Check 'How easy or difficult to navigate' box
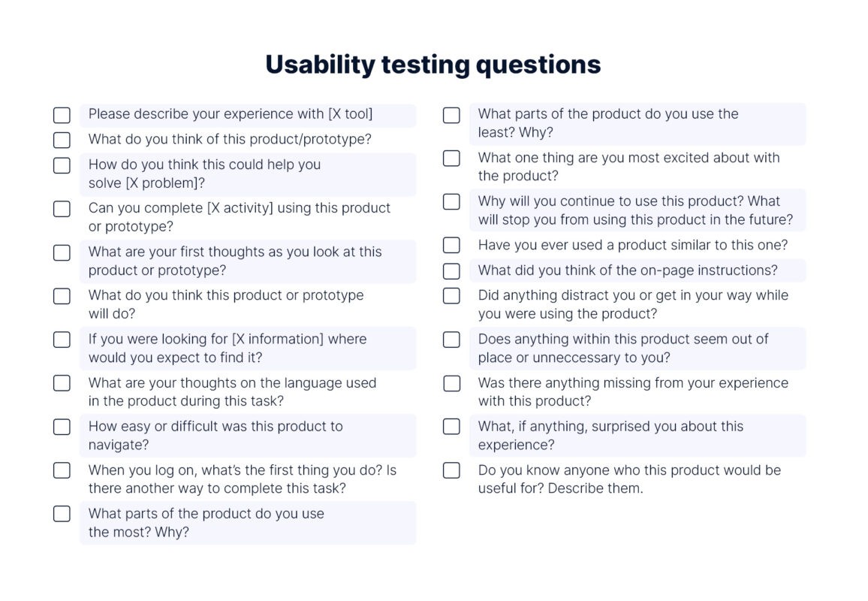The height and width of the screenshot is (601, 868). (62, 427)
